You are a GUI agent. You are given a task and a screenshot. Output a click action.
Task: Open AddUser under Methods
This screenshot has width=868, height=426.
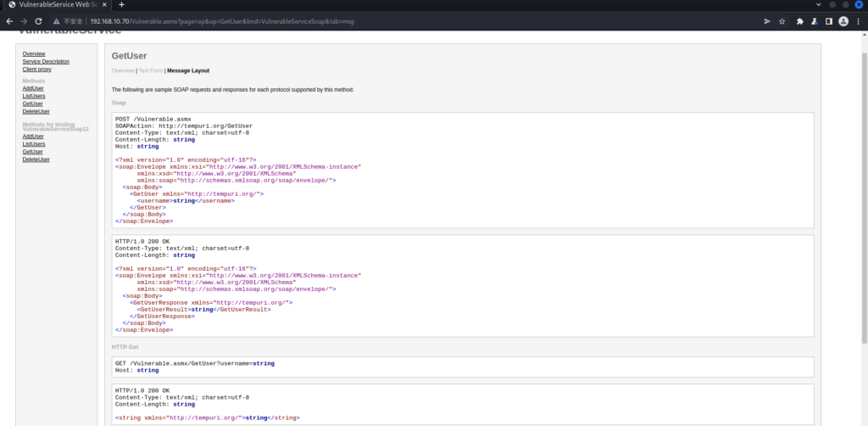tap(33, 88)
